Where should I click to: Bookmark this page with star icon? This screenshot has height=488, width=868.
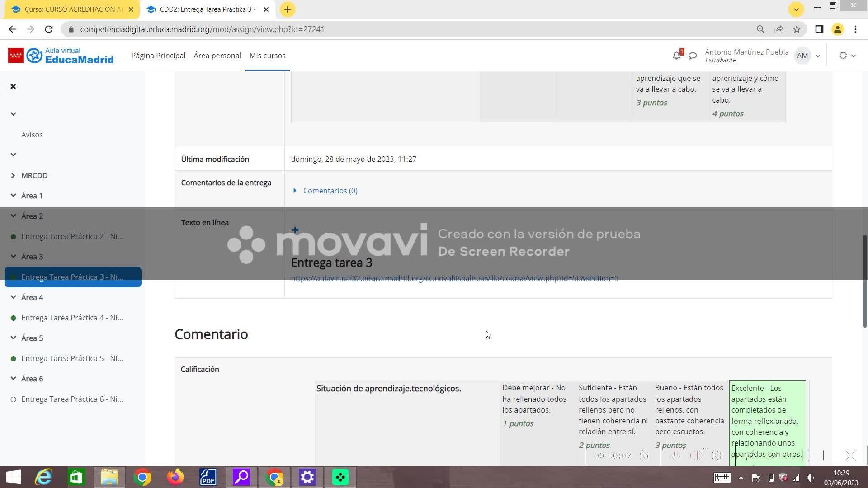(x=797, y=29)
